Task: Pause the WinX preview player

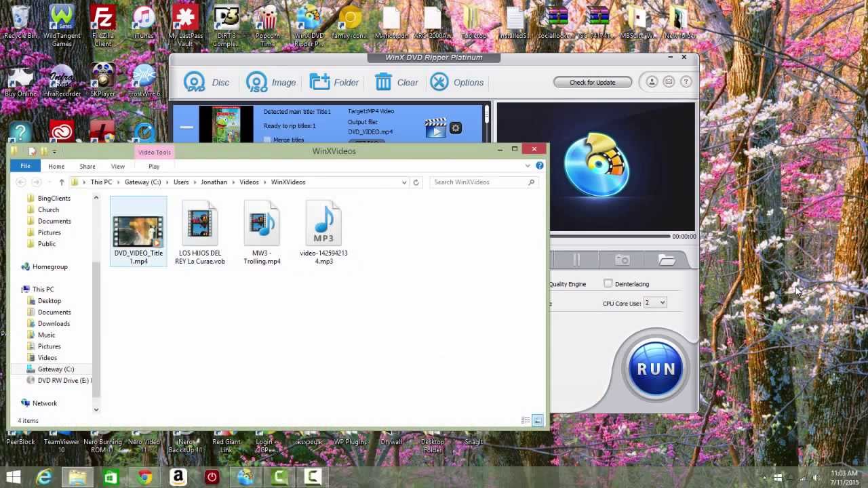Action: (x=576, y=260)
